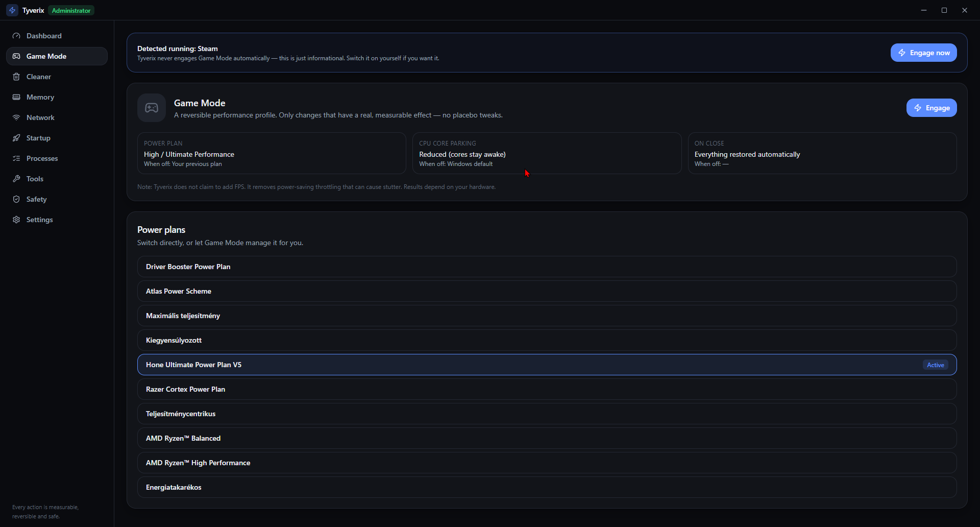The image size is (980, 527).
Task: Click the Safety shield icon in sidebar
Action: tap(16, 199)
